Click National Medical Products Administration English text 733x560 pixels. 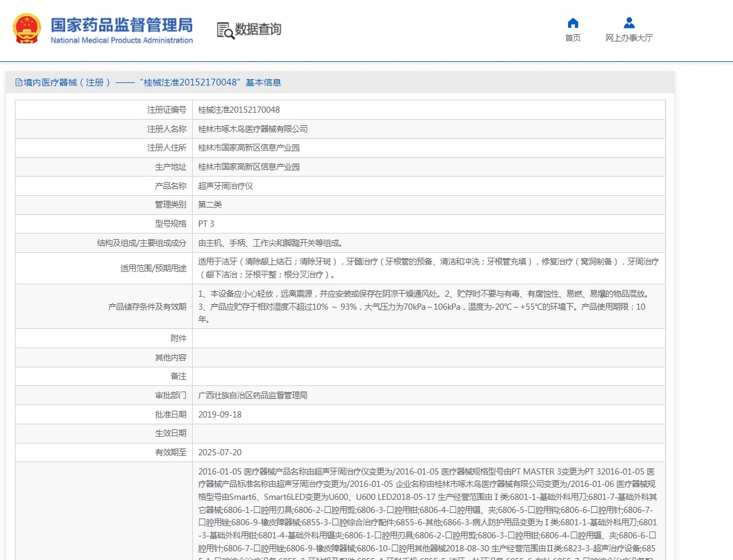pyautogui.click(x=121, y=40)
